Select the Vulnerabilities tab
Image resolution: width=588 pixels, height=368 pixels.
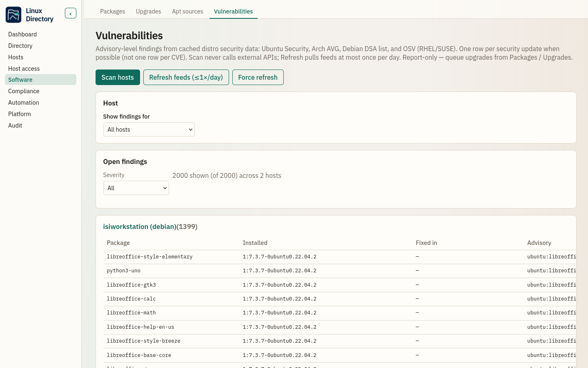(233, 11)
